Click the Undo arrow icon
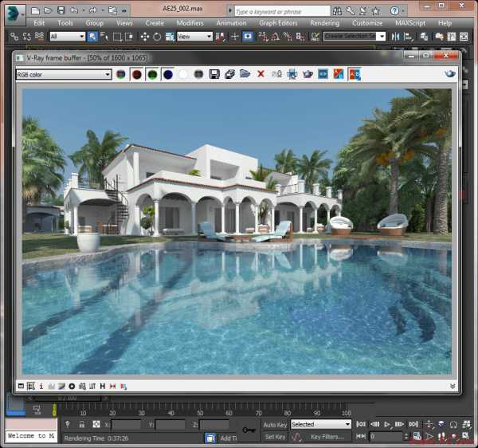The image size is (478, 448). tap(74, 11)
